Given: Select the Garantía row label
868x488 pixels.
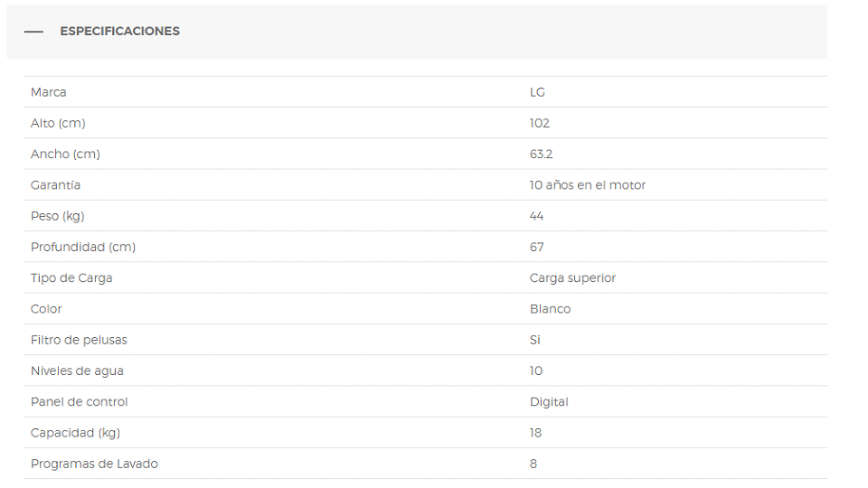Looking at the screenshot, I should click(55, 185).
